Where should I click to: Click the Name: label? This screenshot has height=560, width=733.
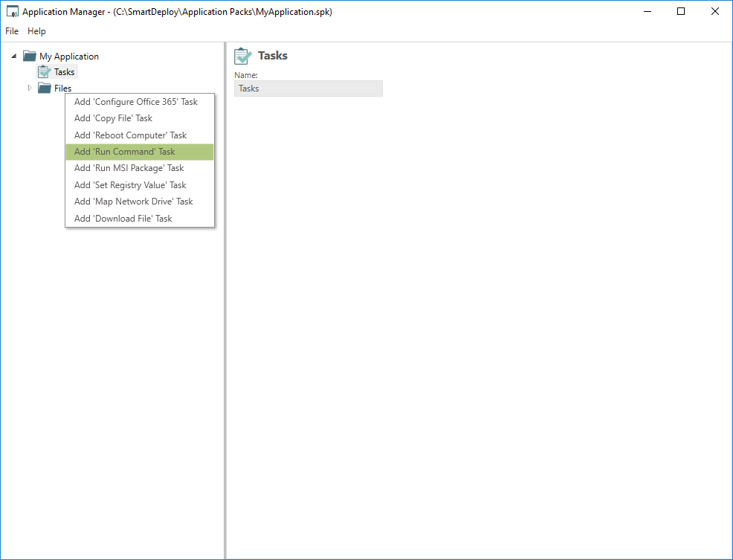246,75
